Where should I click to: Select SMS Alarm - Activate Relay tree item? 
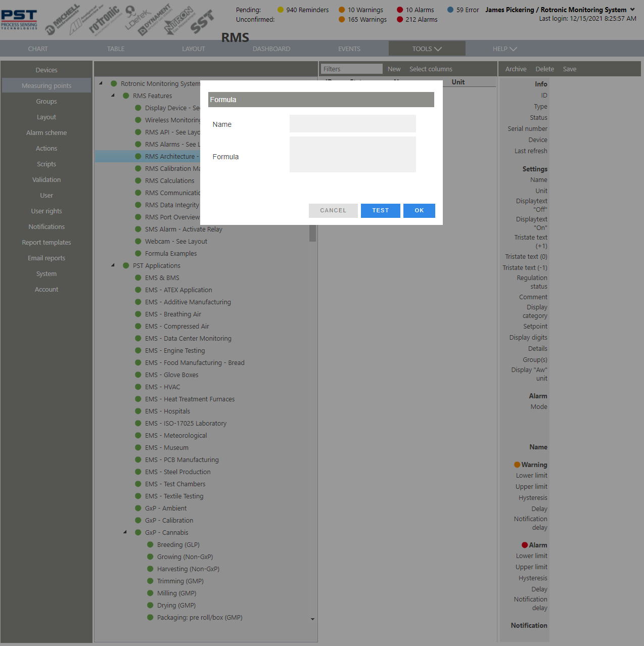coord(183,229)
